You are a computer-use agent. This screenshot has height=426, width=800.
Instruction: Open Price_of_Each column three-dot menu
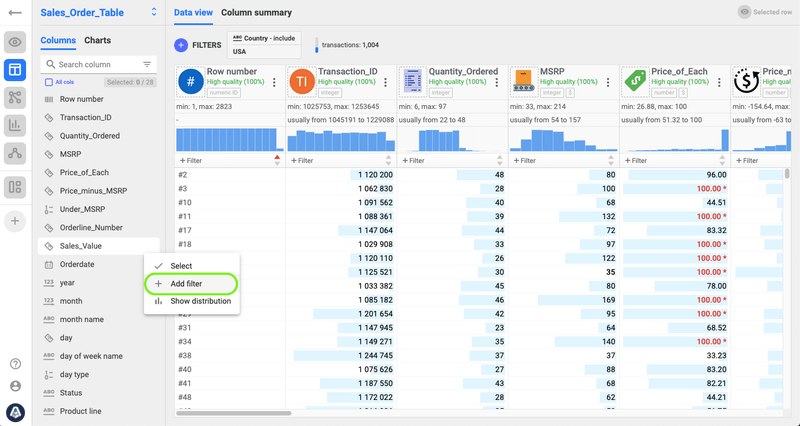pyautogui.click(x=719, y=82)
